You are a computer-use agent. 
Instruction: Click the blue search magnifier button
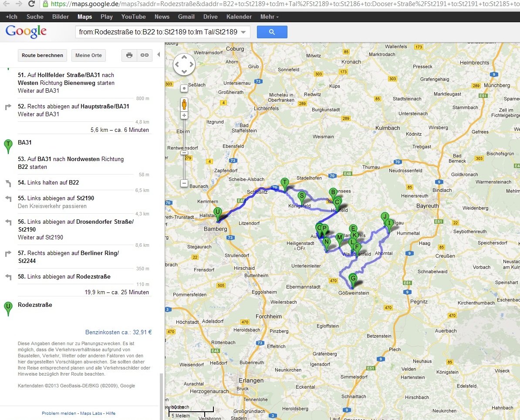[x=272, y=32]
